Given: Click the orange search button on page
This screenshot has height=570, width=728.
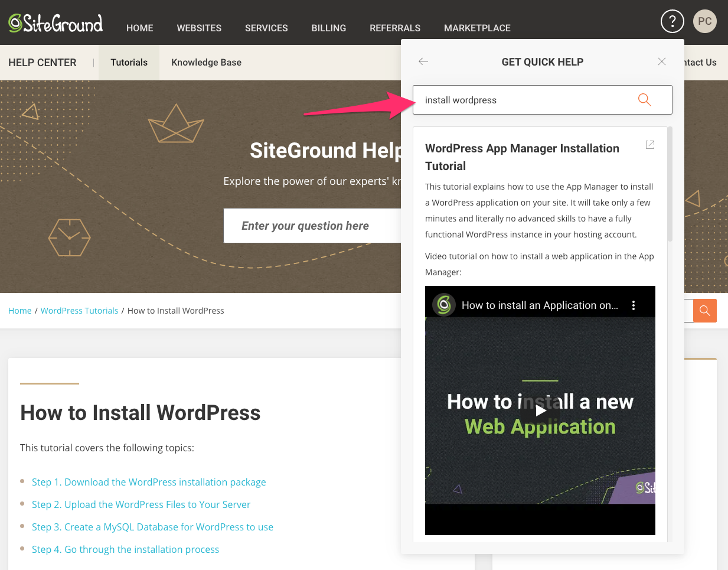Looking at the screenshot, I should coord(705,311).
